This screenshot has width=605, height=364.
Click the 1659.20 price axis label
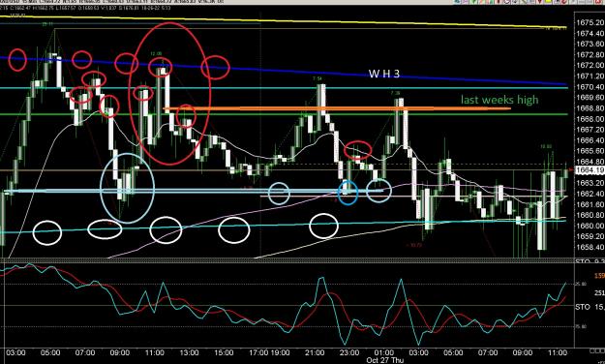point(590,236)
